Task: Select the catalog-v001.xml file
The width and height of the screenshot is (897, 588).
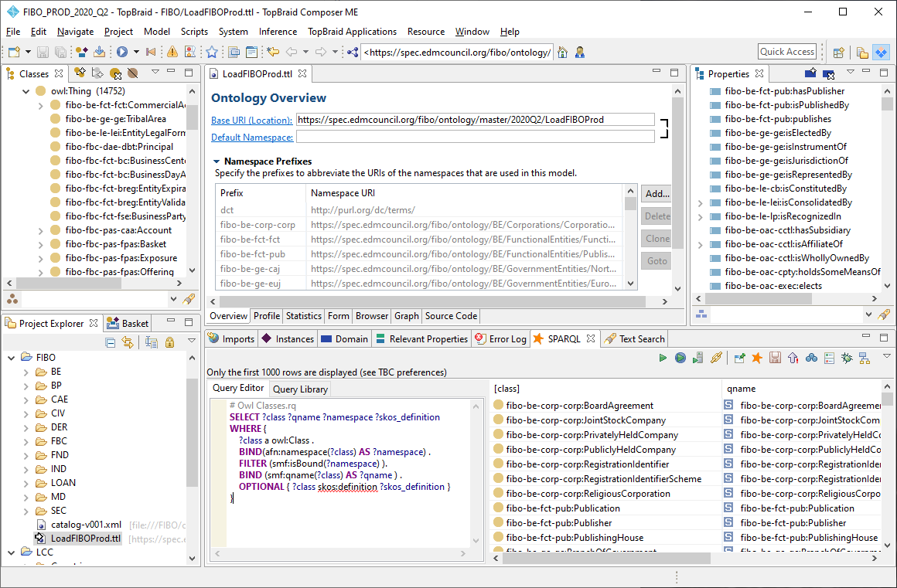Action: (86, 525)
